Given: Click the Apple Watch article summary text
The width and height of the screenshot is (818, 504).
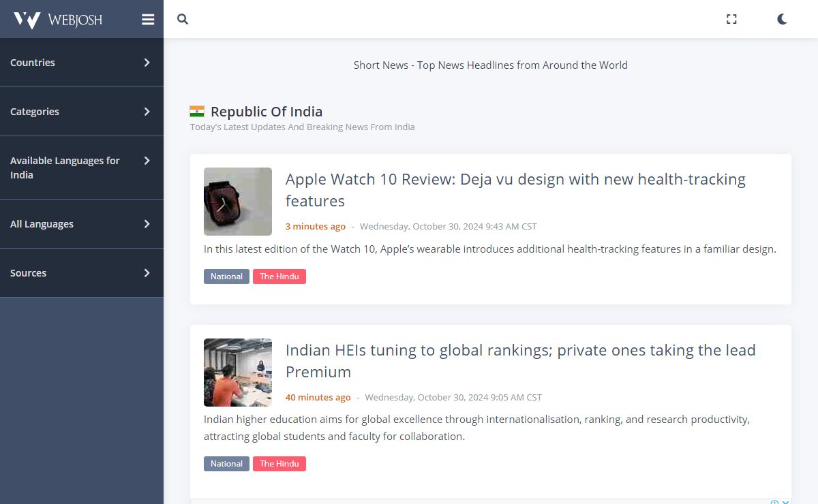Looking at the screenshot, I should [490, 249].
